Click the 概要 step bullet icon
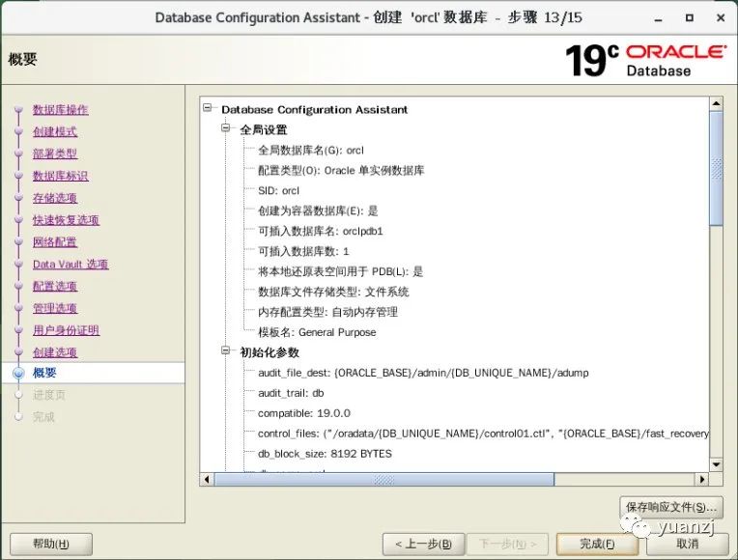Screen dimensions: 738x560 coord(18,374)
